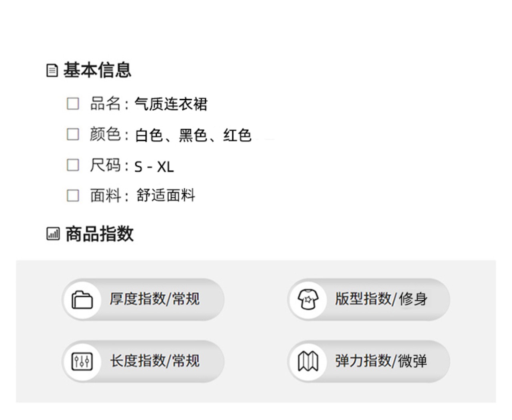
Task: Click the product name 气质连衣裙
Action: click(x=171, y=104)
